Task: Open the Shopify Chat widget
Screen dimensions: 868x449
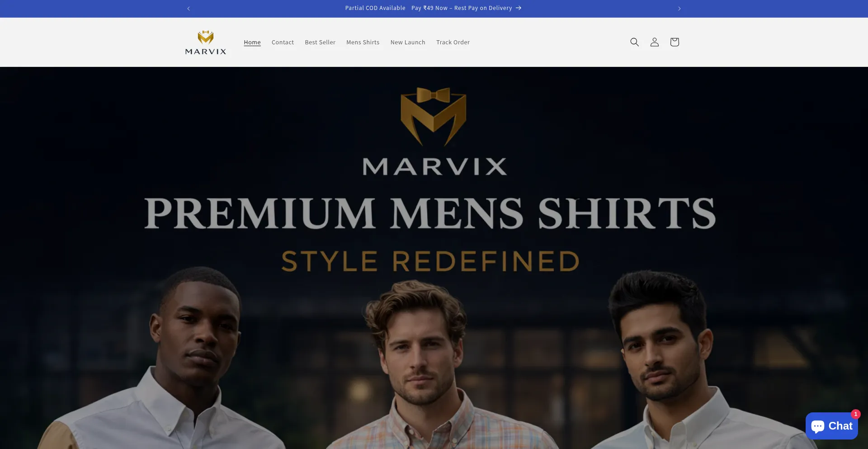Action: (x=831, y=426)
